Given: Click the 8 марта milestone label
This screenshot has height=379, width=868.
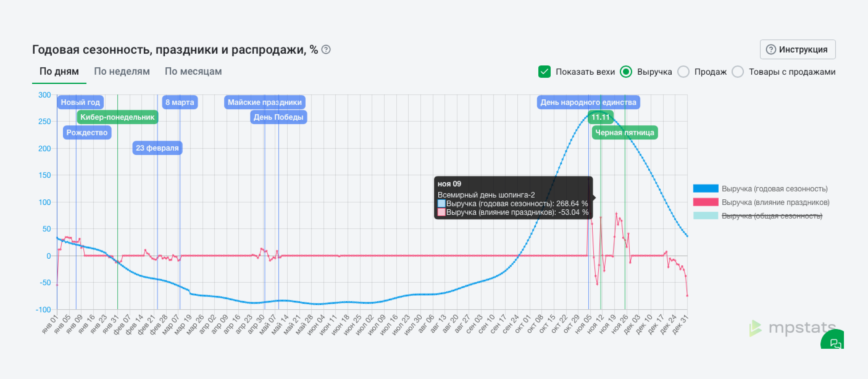Looking at the screenshot, I should [180, 102].
